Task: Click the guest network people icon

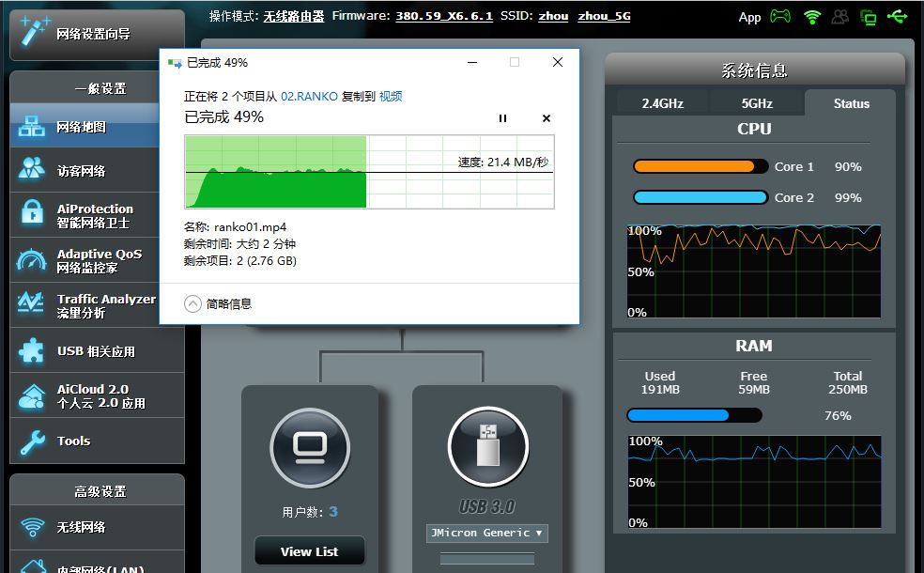Action: tap(31, 168)
